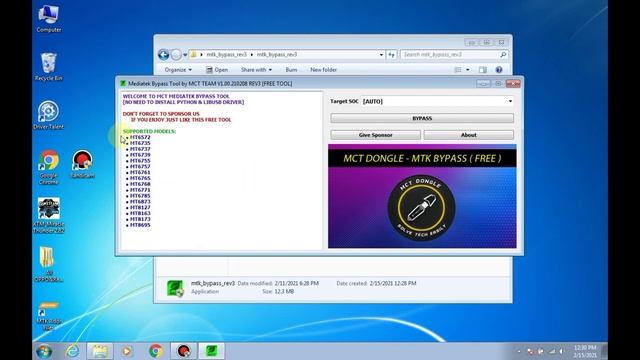Switch to Bandicam in the taskbar
Screen dimensions: 640x360
pyautogui.click(x=184, y=351)
